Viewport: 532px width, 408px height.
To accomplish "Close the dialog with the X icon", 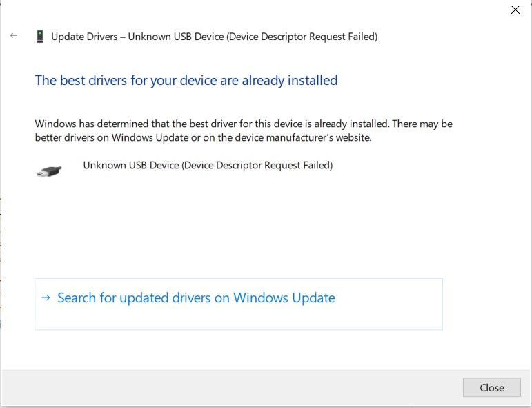I will coord(515,10).
